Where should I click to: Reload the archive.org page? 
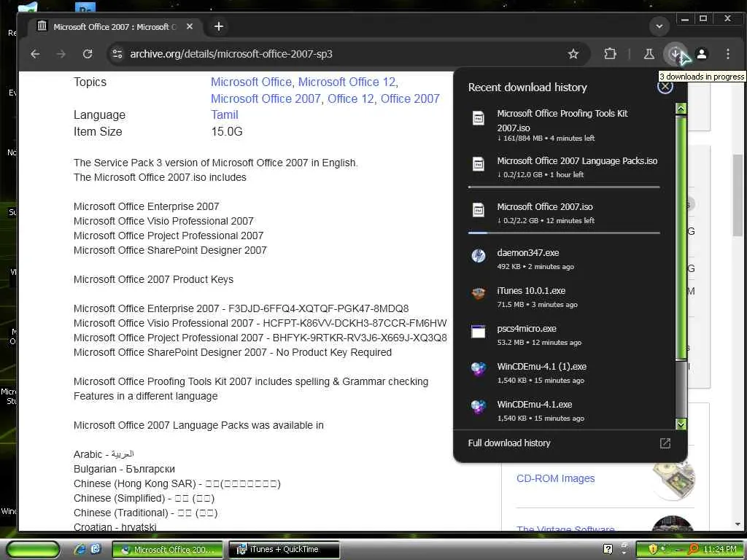88,54
